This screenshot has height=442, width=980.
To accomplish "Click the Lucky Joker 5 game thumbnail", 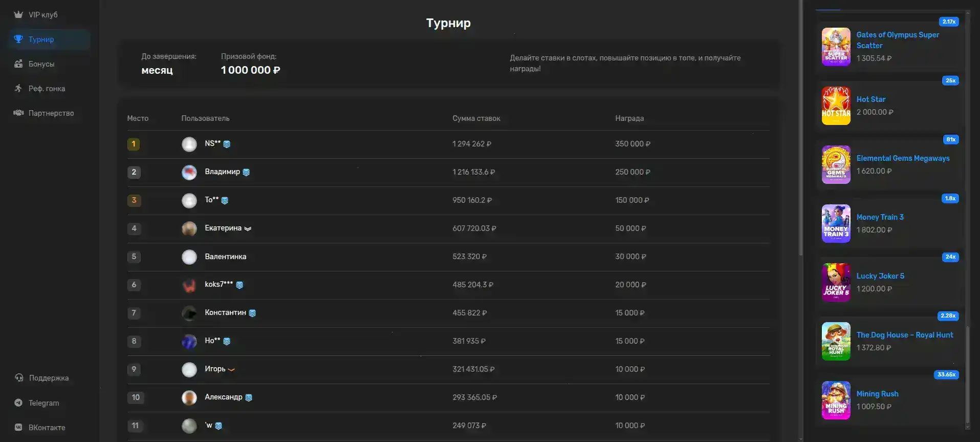I will (836, 282).
